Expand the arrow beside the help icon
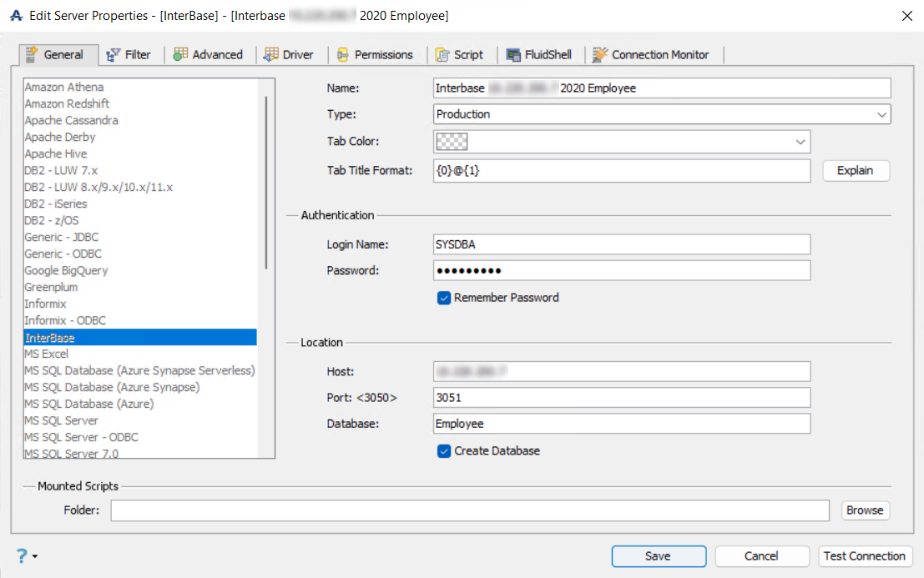 click(35, 557)
